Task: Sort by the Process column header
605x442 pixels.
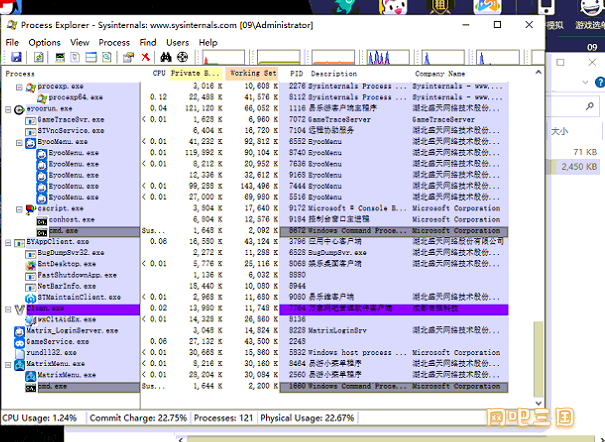Action: [x=71, y=74]
